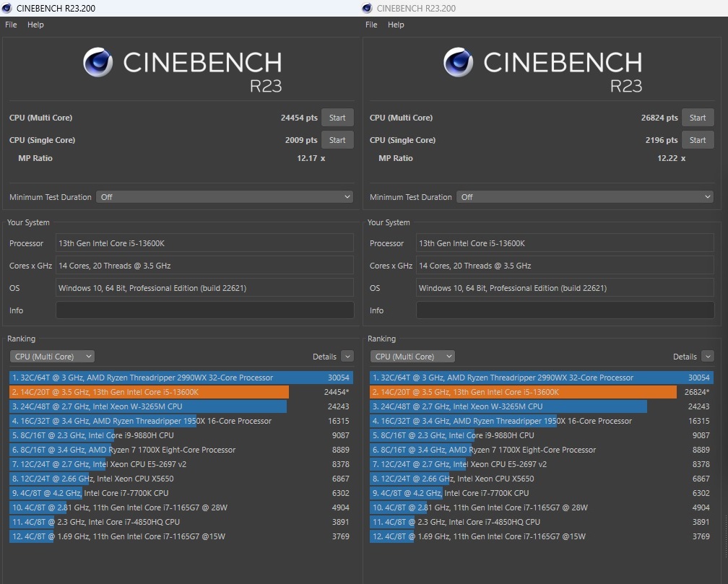
Task: Select Ryzen 7 1700X ranking row in right window
Action: click(542, 450)
